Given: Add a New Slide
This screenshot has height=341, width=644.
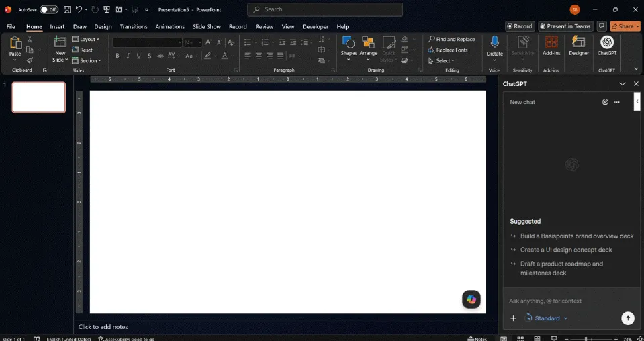Looking at the screenshot, I should click(x=60, y=48).
